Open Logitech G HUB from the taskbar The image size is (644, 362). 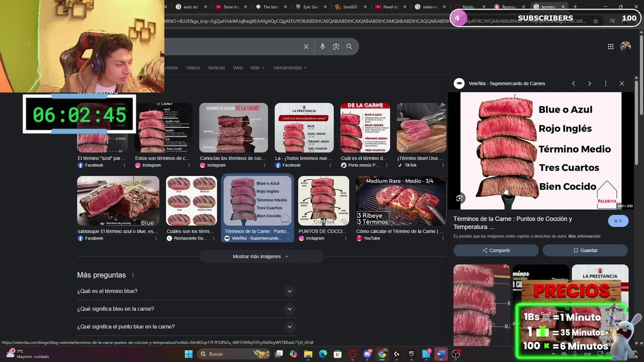click(x=396, y=354)
